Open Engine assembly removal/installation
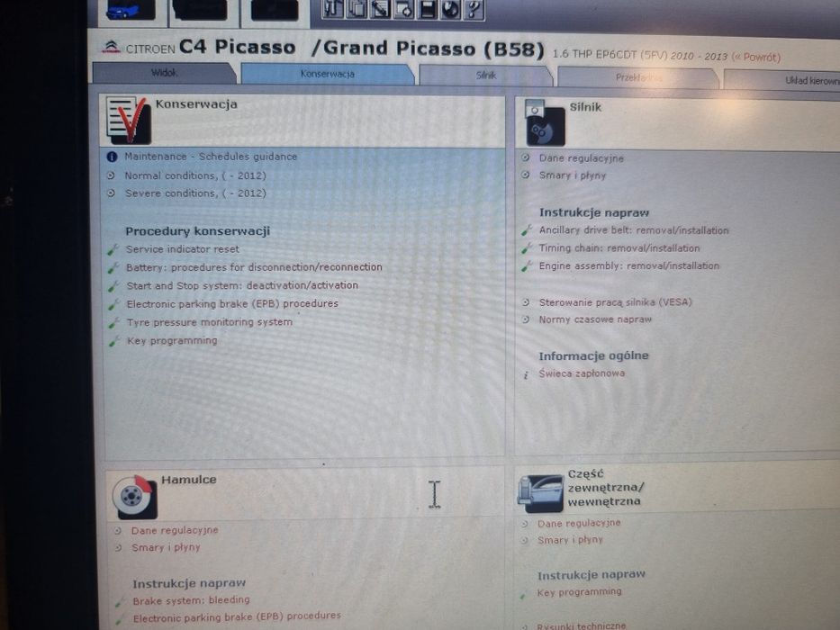This screenshot has width=840, height=630. coord(629,265)
